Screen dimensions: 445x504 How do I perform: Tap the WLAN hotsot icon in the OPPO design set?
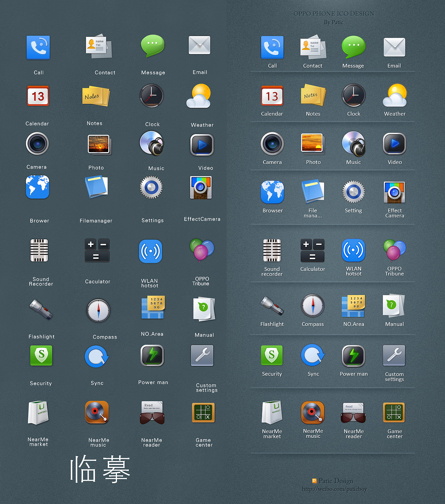[354, 250]
